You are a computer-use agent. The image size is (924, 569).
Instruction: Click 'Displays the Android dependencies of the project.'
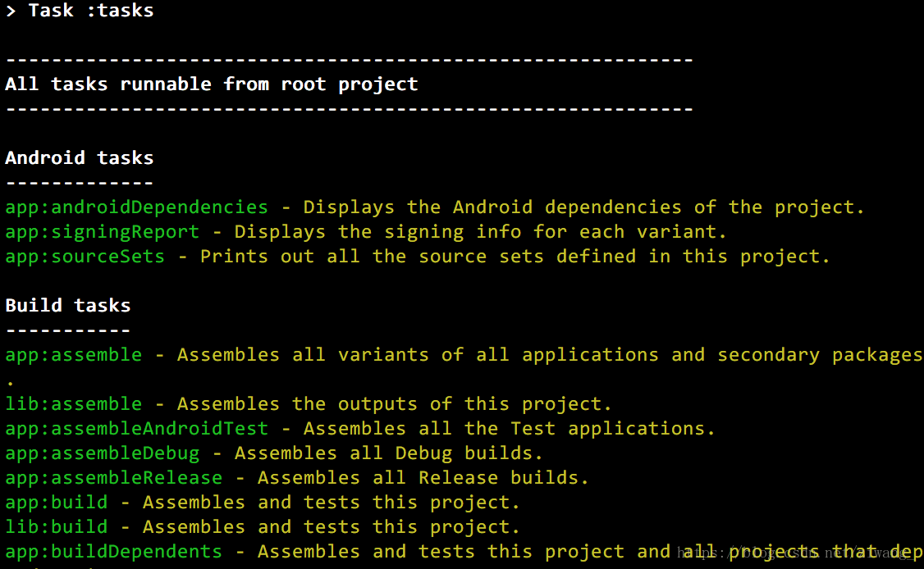pos(583,207)
